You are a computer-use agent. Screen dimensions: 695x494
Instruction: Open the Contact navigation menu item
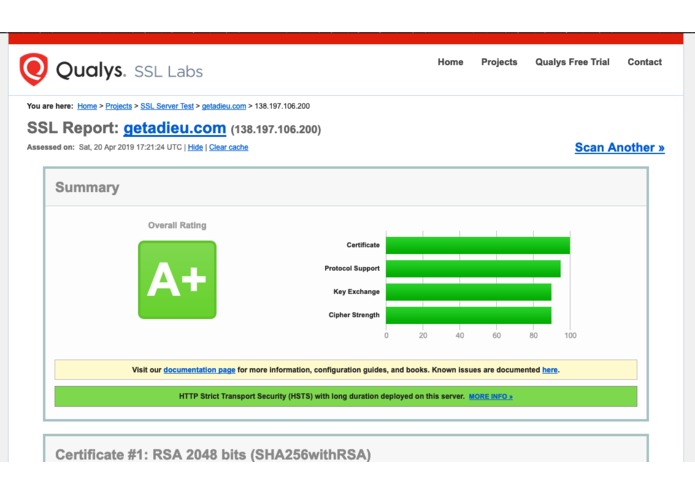click(x=644, y=62)
